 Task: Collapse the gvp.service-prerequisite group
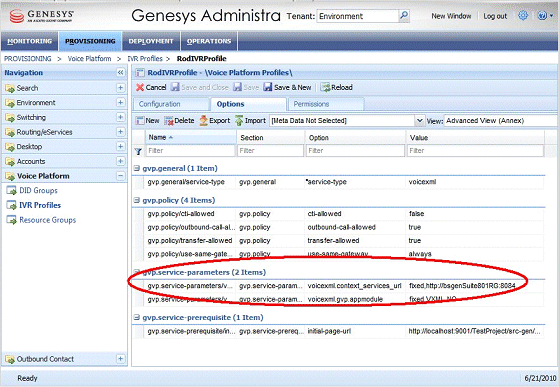tap(137, 317)
